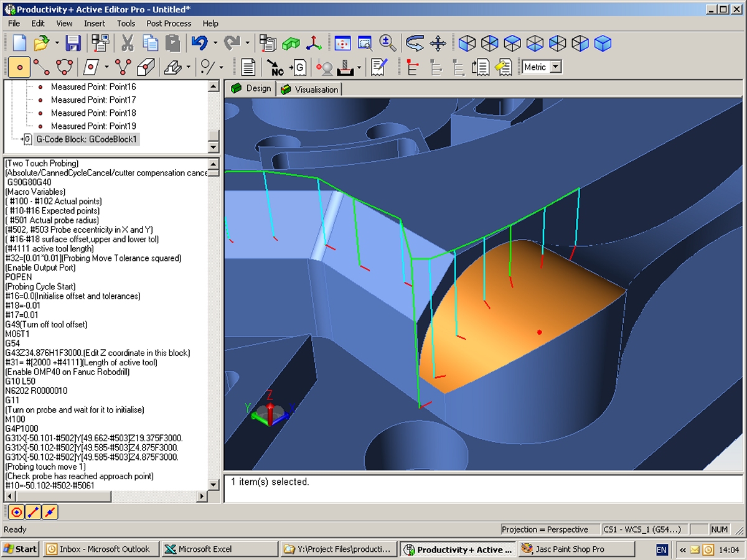Toggle the endpoint snap button

pos(34,512)
